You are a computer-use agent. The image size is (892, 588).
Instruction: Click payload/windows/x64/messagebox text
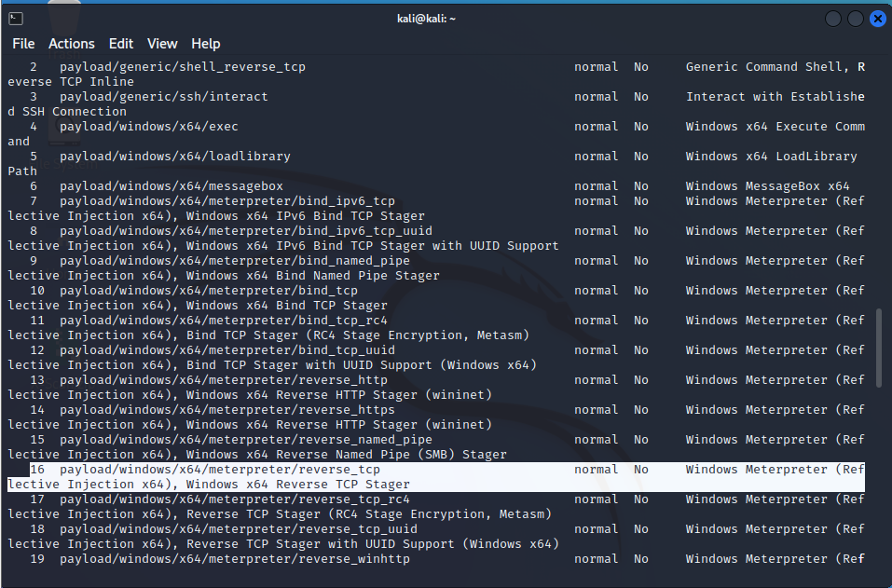(172, 186)
